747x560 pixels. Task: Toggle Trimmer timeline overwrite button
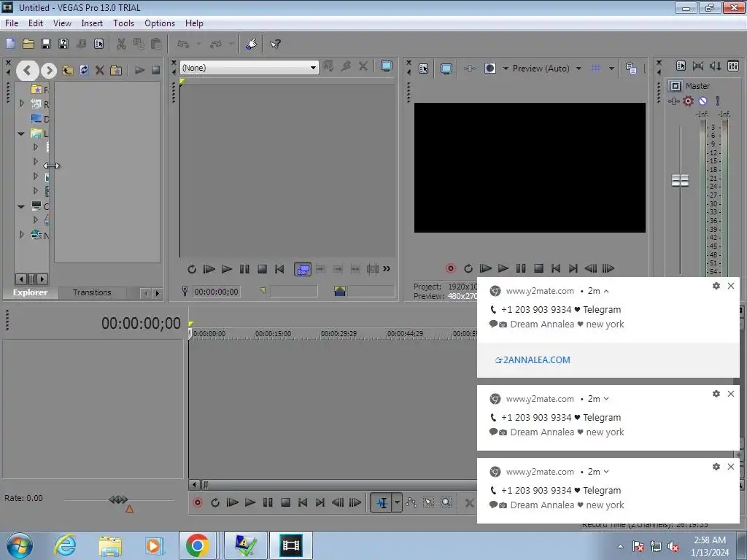(x=303, y=270)
